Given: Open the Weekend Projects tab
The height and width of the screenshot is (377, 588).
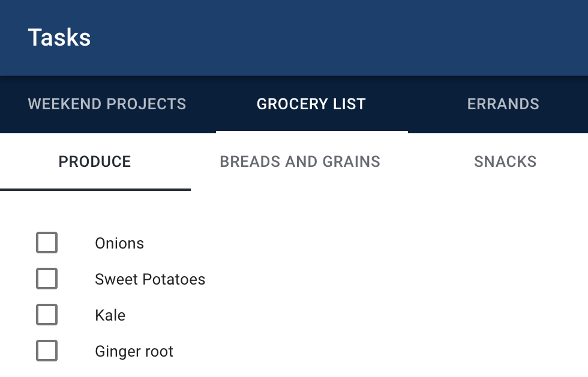Looking at the screenshot, I should [107, 104].
